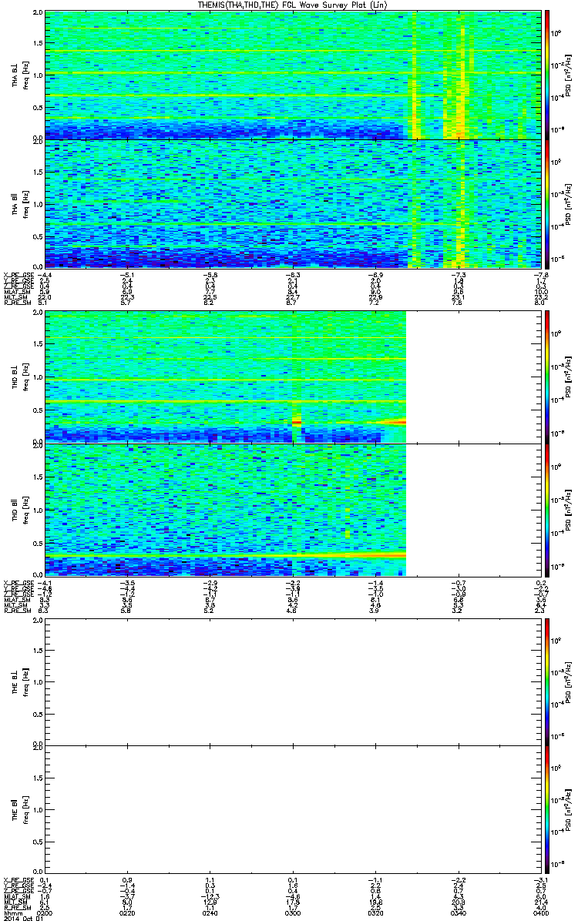Click the X_RE_GSE row label under THA panels

coord(19,275)
